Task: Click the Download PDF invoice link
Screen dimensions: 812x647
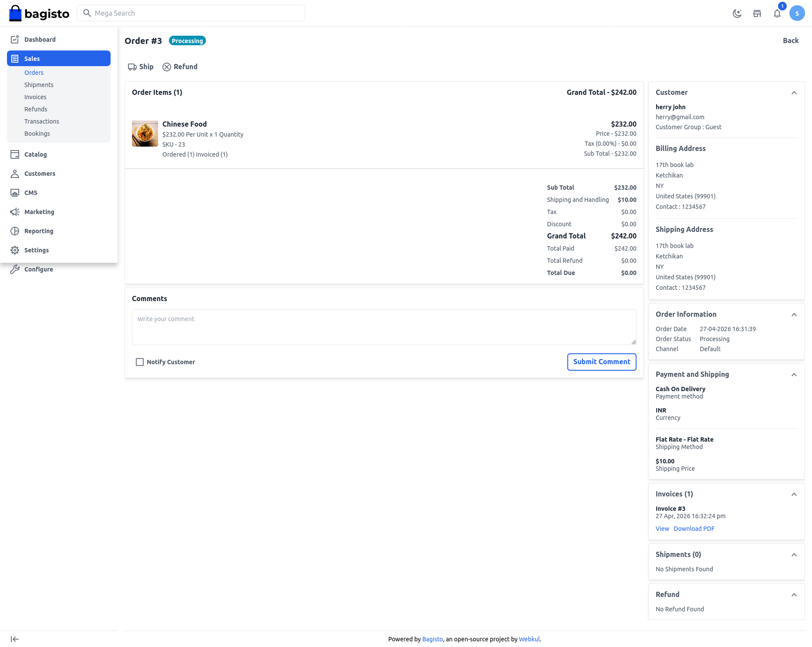Action: coord(694,529)
